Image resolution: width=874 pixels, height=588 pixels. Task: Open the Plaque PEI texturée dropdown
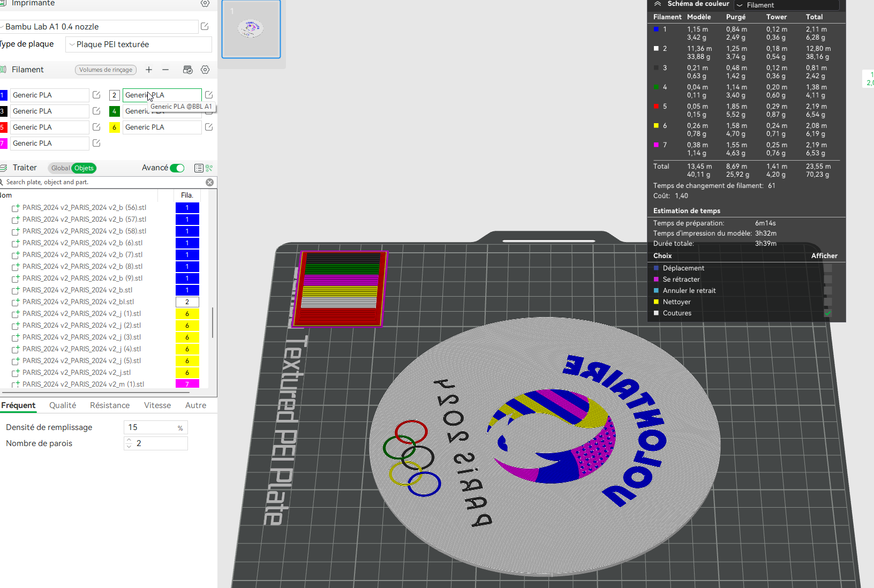click(139, 44)
